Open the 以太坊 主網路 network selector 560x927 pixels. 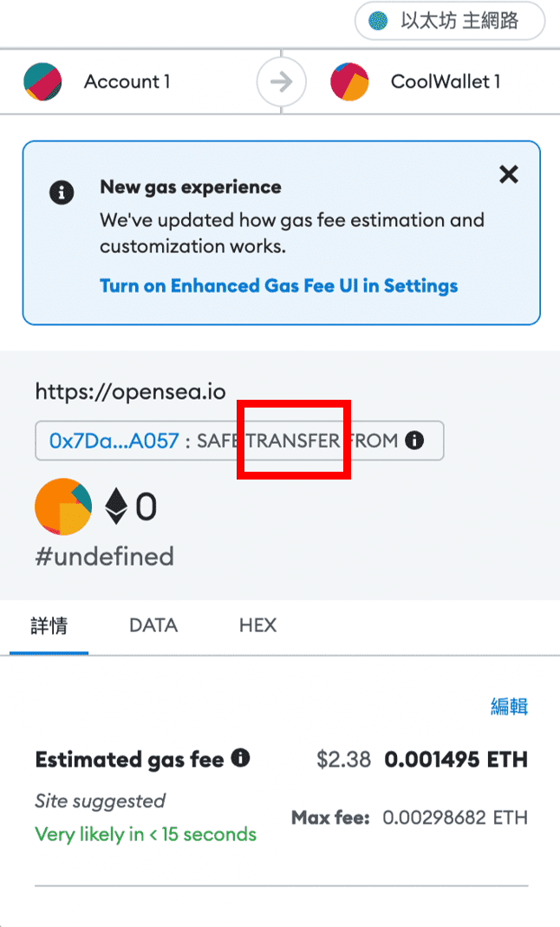click(x=450, y=22)
